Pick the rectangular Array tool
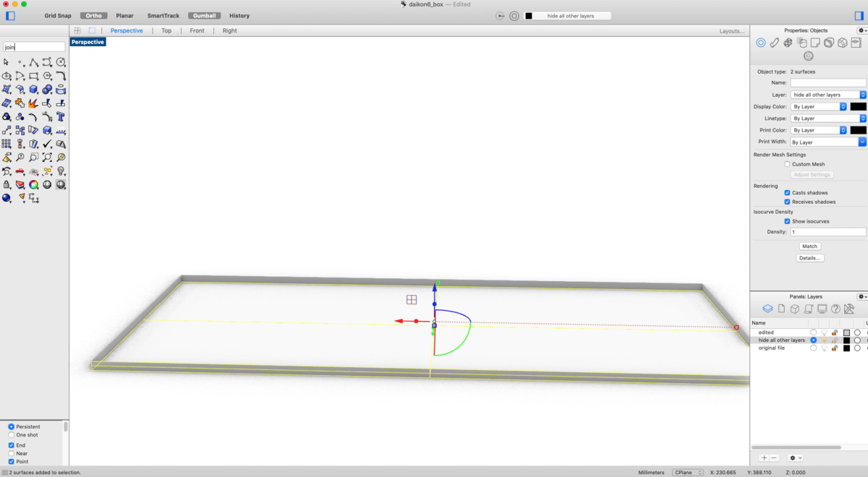This screenshot has width=868, height=477. 7,144
